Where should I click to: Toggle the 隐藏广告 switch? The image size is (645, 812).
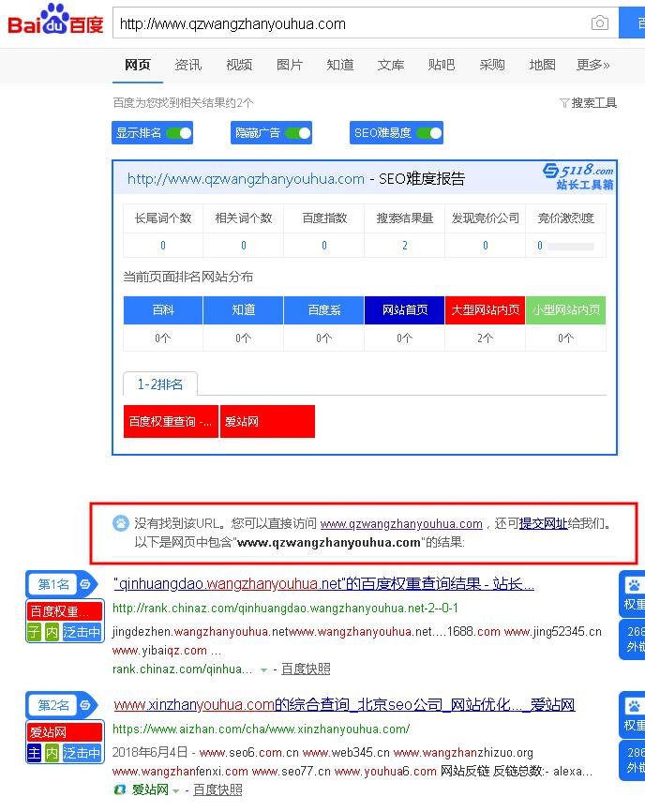(298, 133)
